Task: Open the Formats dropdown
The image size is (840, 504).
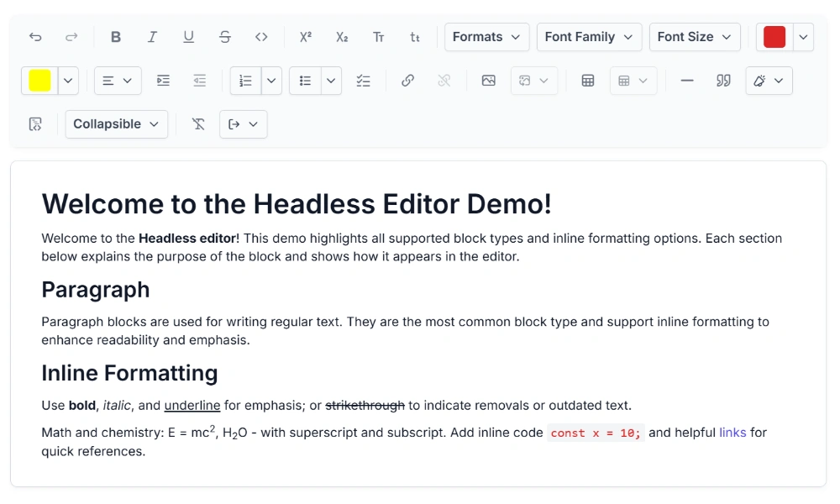Action: pos(486,37)
